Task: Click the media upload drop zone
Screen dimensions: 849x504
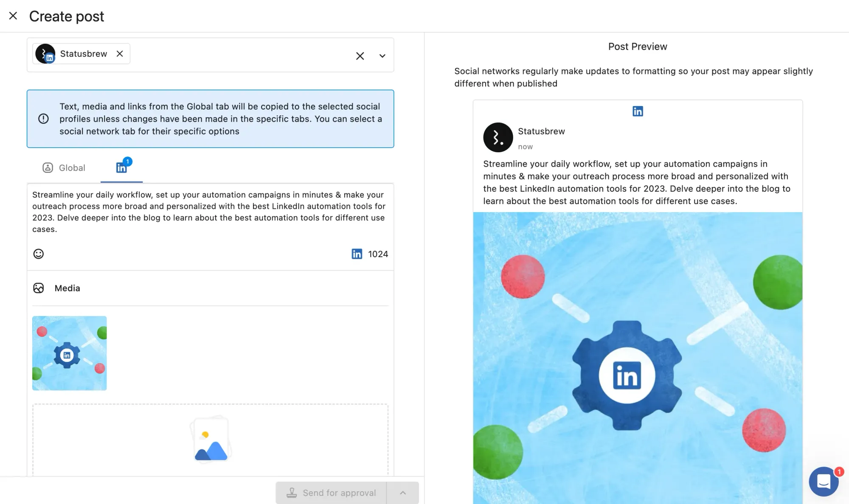Action: (x=210, y=439)
